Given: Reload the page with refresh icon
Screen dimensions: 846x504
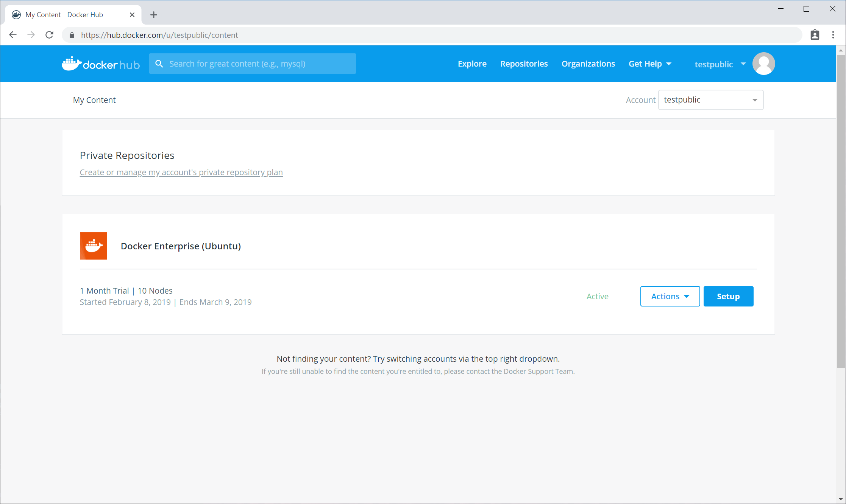Looking at the screenshot, I should [x=49, y=35].
